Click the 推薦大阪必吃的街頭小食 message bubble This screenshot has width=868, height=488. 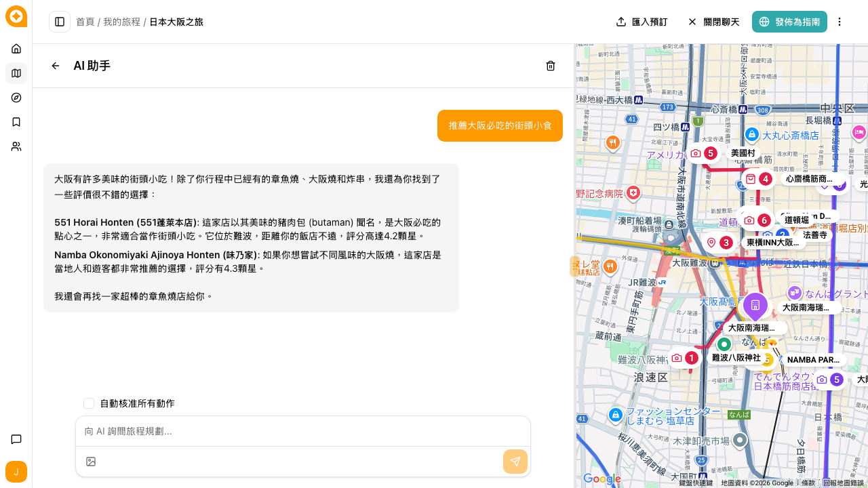tap(500, 125)
